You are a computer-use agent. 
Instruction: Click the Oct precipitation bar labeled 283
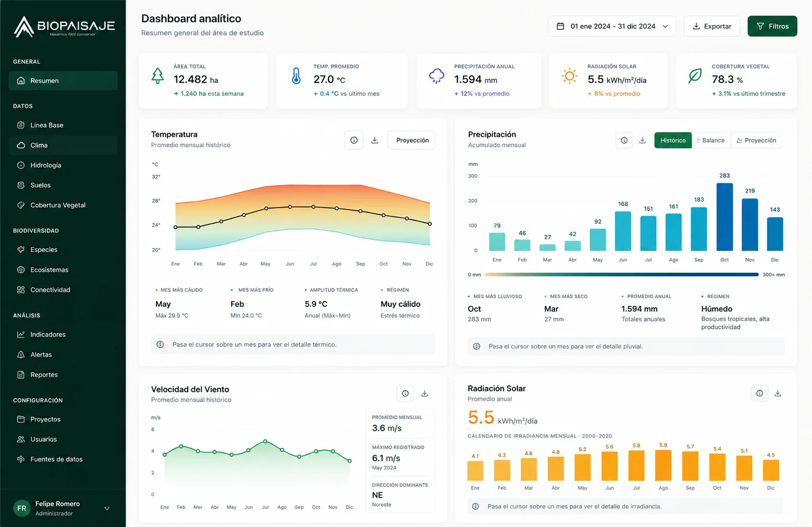click(724, 217)
